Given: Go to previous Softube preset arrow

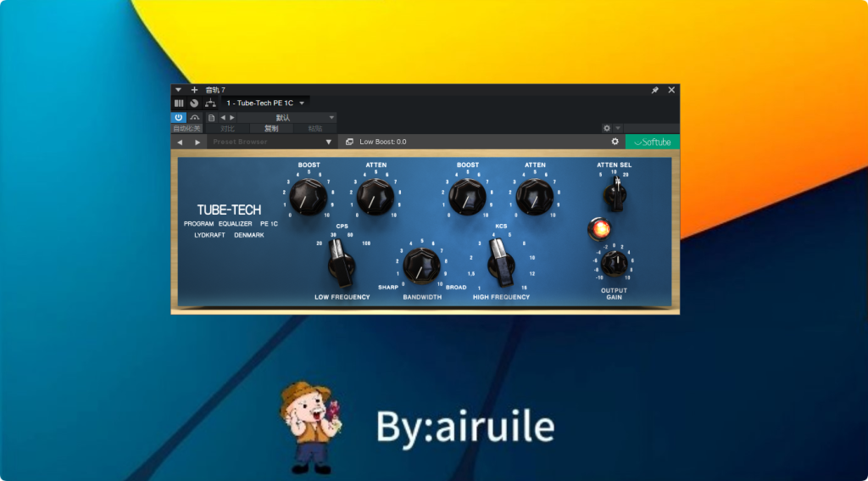Looking at the screenshot, I should coord(180,142).
